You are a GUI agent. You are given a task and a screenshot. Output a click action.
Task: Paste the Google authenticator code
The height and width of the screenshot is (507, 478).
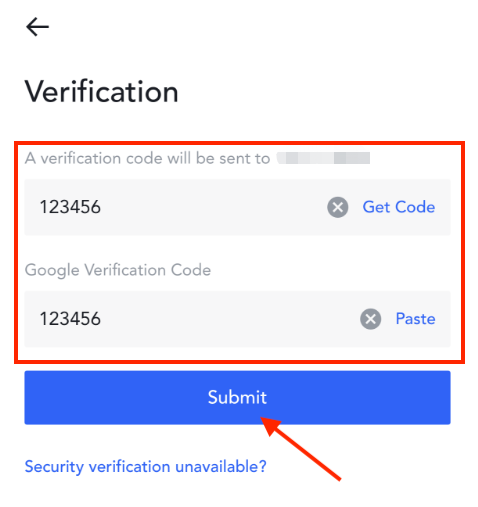(415, 319)
